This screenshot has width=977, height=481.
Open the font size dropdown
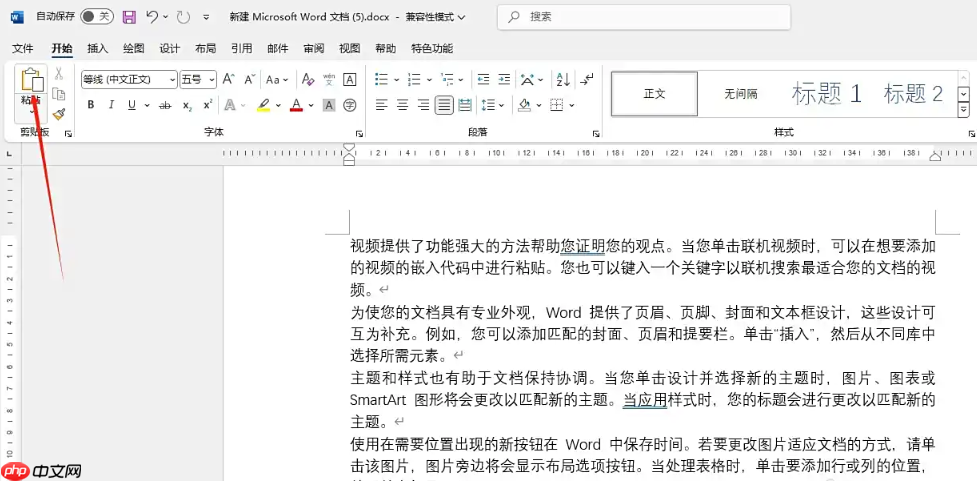(212, 80)
